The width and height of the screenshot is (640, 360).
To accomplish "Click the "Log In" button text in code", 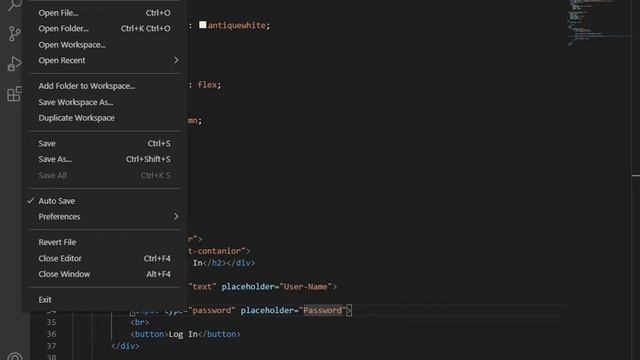I will click(183, 334).
